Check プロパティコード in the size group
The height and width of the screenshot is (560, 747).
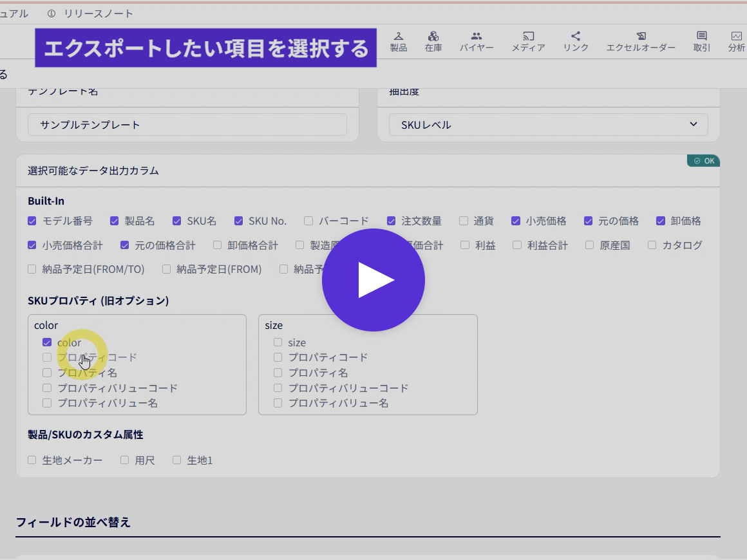pyautogui.click(x=278, y=357)
